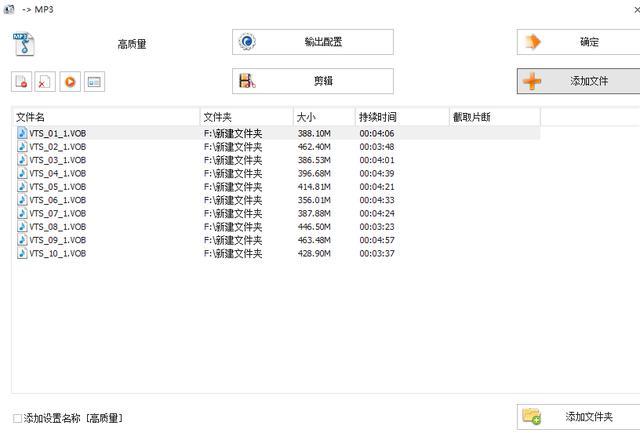Viewport: 640px width, 433px height.
Task: Click the MP3 format icon at top left
Action: coord(24,44)
